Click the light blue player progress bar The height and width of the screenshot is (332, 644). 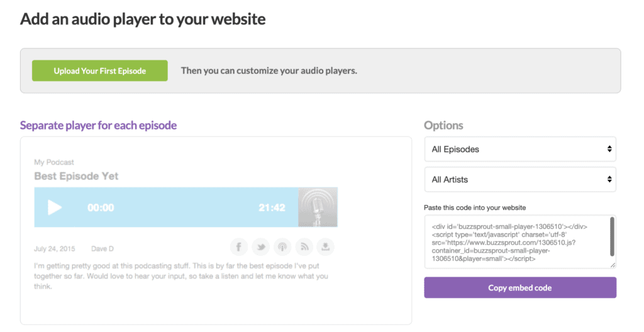[166, 207]
